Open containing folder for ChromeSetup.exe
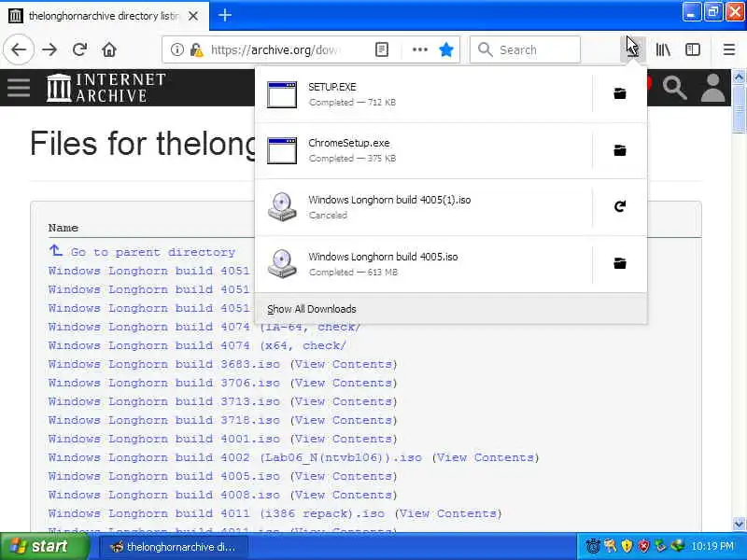747x560 pixels. click(x=619, y=150)
